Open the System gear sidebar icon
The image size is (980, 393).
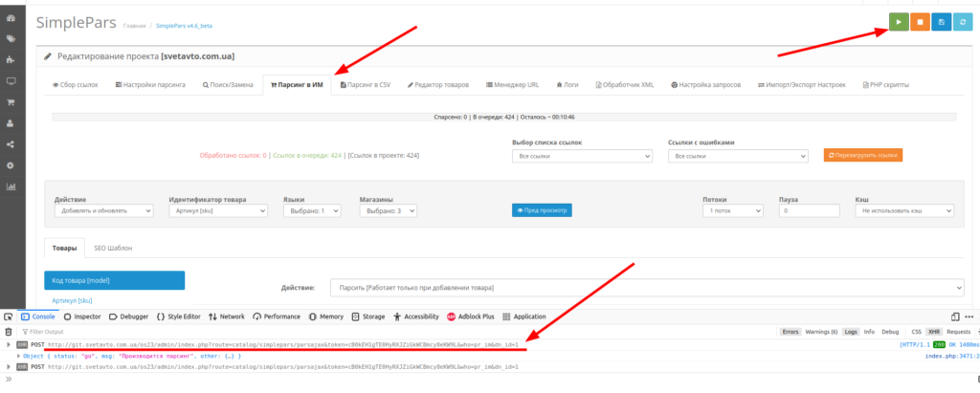[x=10, y=165]
